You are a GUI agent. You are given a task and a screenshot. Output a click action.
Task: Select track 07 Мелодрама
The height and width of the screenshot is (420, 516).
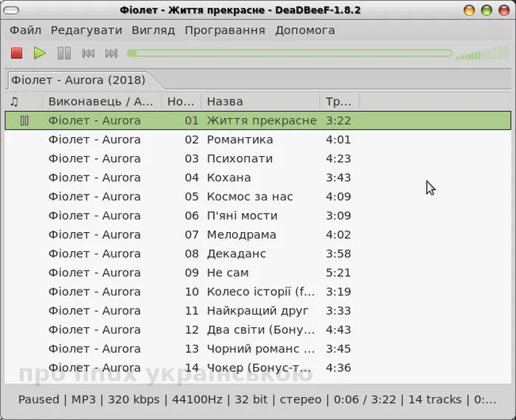click(258, 235)
